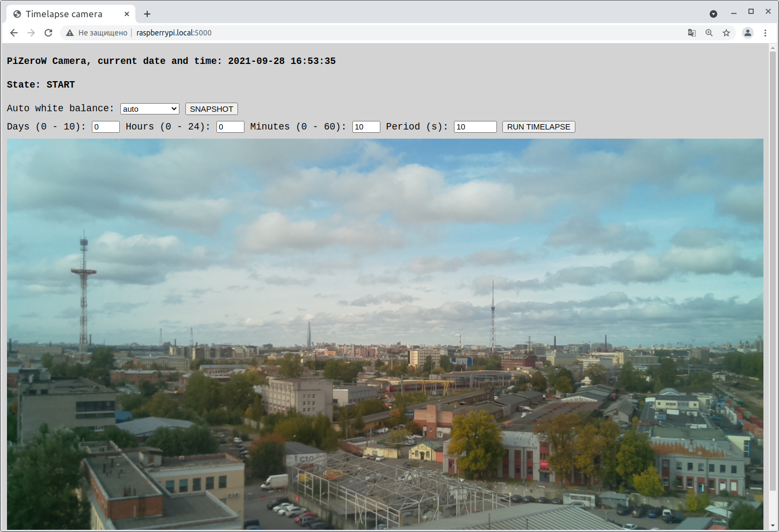The height and width of the screenshot is (532, 779).
Task: Click into the Period seconds field
Action: pos(475,127)
